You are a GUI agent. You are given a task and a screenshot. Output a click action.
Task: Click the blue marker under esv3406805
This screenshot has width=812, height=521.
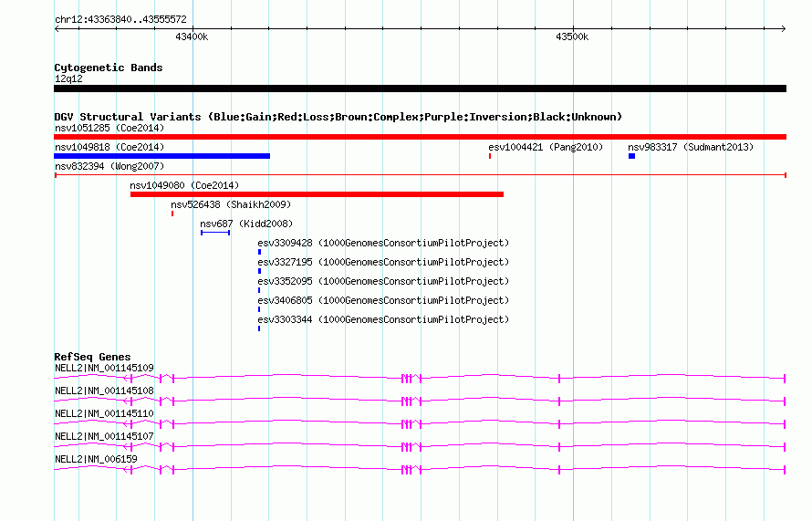(259, 309)
